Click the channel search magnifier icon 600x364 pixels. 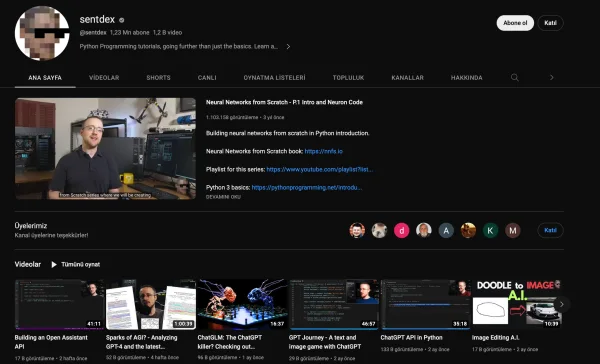click(515, 78)
